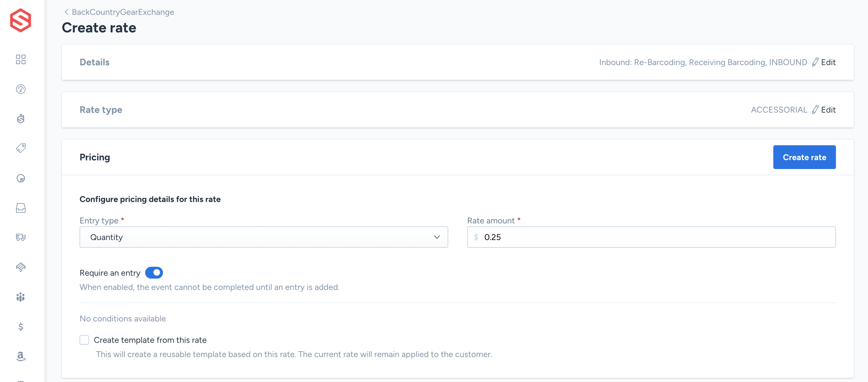
Task: Open the Entry type Quantity dropdown
Action: pyautogui.click(x=264, y=237)
